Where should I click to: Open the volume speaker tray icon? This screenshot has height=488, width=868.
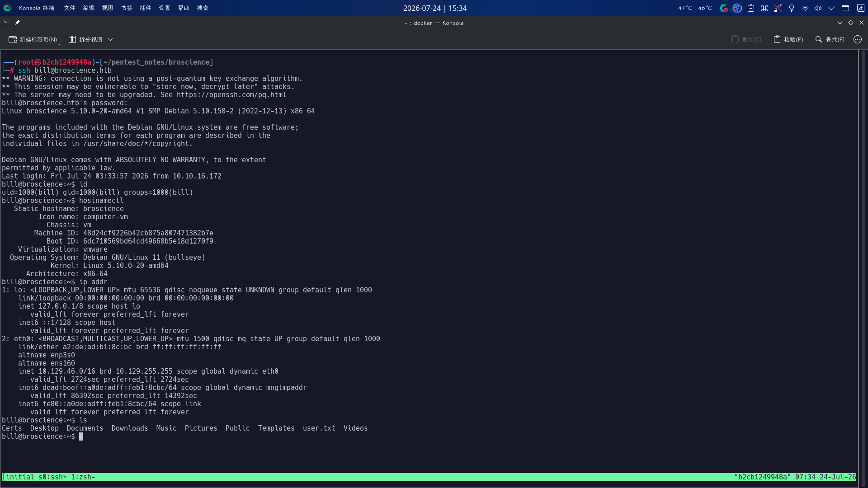pos(818,8)
